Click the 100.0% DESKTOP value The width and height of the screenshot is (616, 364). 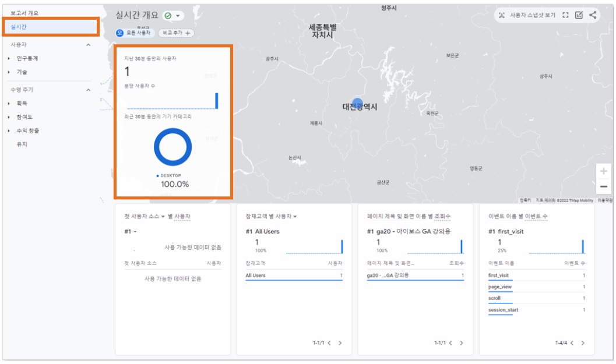175,184
